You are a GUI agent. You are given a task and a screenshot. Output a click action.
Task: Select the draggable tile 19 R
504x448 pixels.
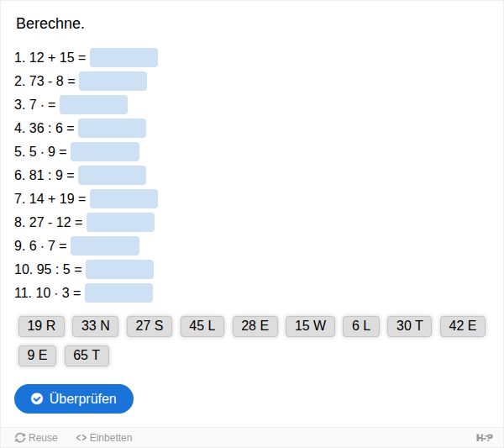point(41,326)
